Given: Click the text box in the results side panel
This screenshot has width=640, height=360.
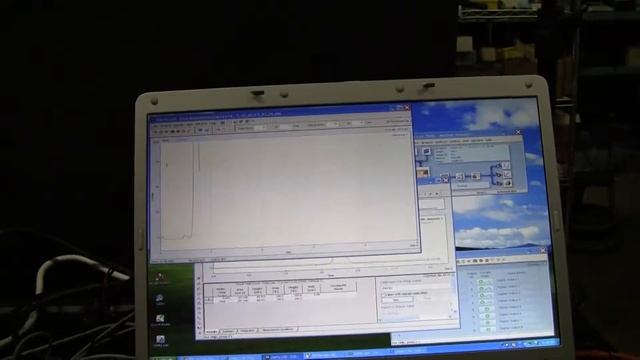Looking at the screenshot, I should 397,300.
